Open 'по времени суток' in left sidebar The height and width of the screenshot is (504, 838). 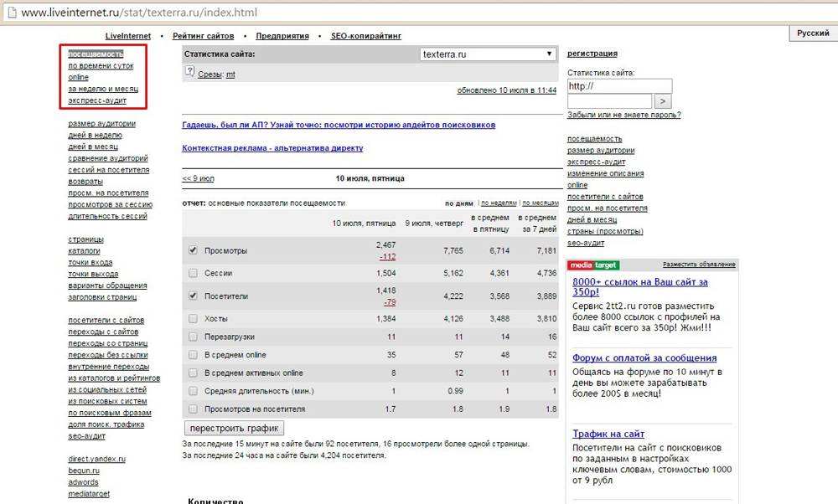tap(101, 65)
